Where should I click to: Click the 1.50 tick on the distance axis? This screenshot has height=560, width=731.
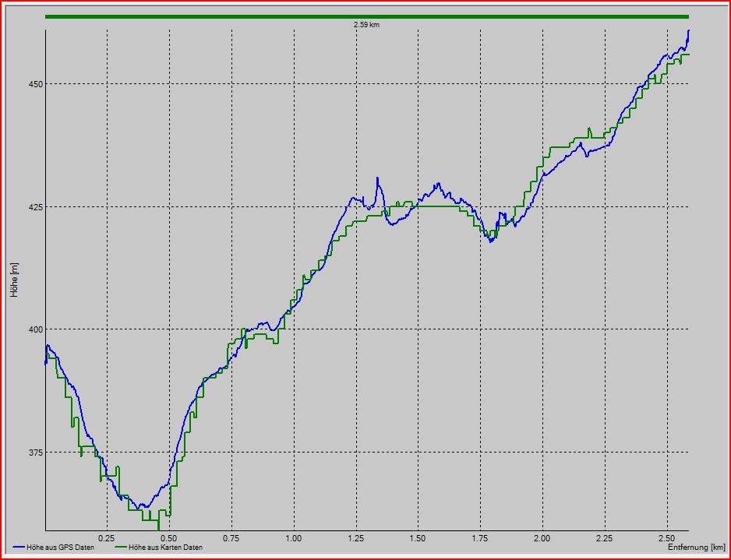[418, 538]
